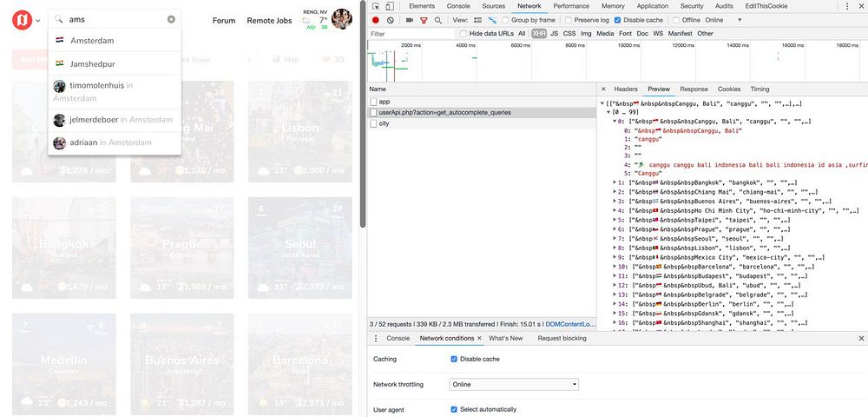This screenshot has width=868, height=417.
Task: Click the network Filter text field
Action: 411,34
